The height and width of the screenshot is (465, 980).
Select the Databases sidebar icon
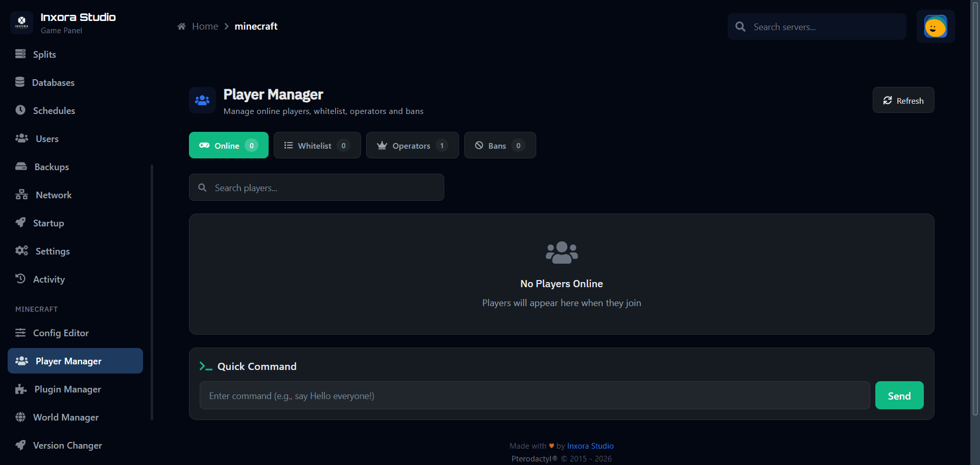click(x=20, y=82)
